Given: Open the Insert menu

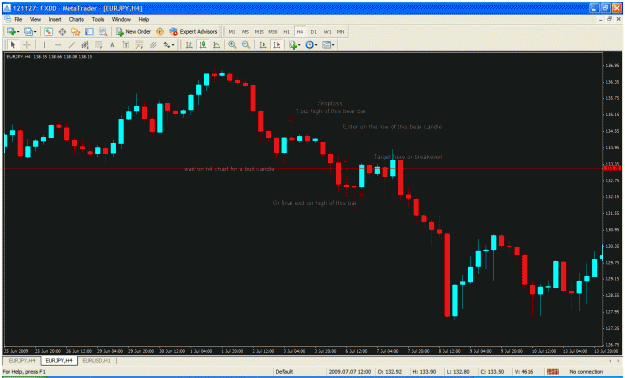Looking at the screenshot, I should pyautogui.click(x=55, y=19).
